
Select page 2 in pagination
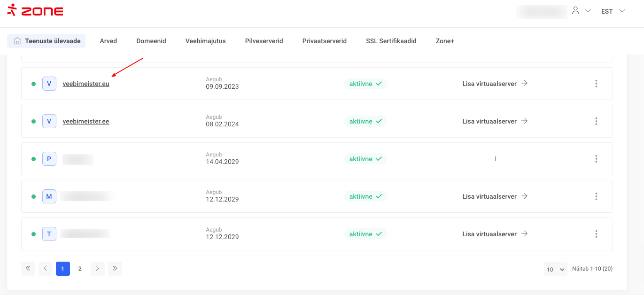[x=80, y=269]
